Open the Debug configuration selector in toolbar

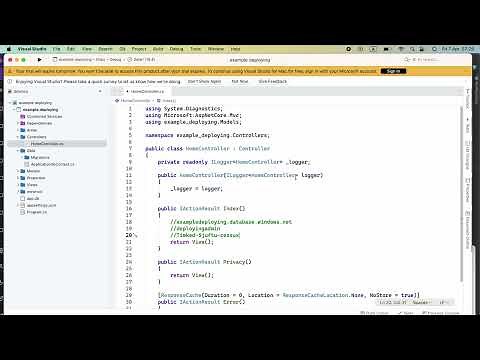[x=115, y=60]
